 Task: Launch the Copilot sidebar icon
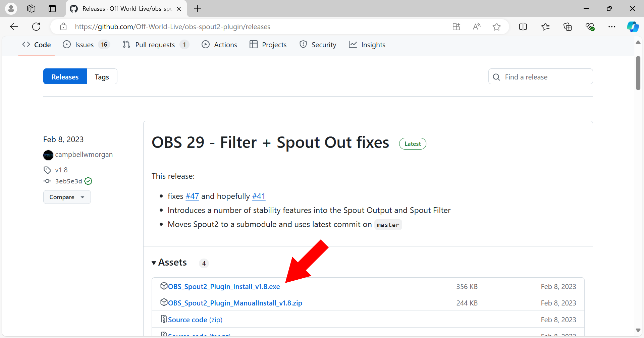pos(633,27)
